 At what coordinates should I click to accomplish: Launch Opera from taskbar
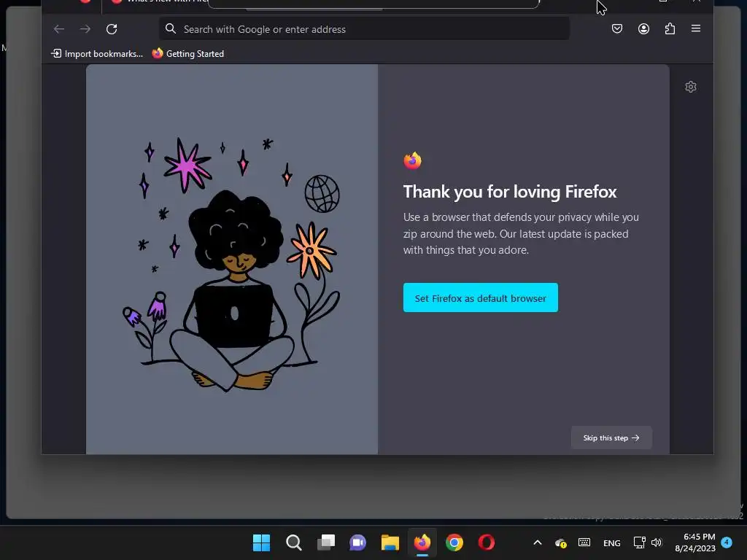[x=487, y=542]
